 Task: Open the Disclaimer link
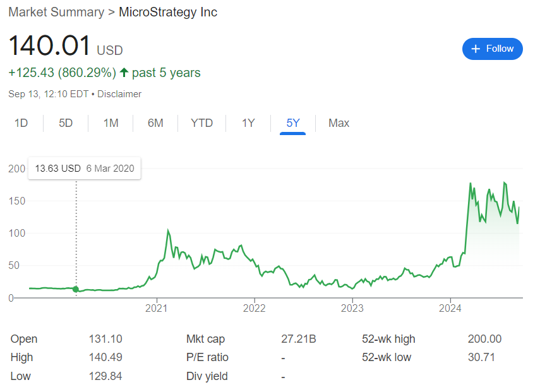pyautogui.click(x=119, y=94)
